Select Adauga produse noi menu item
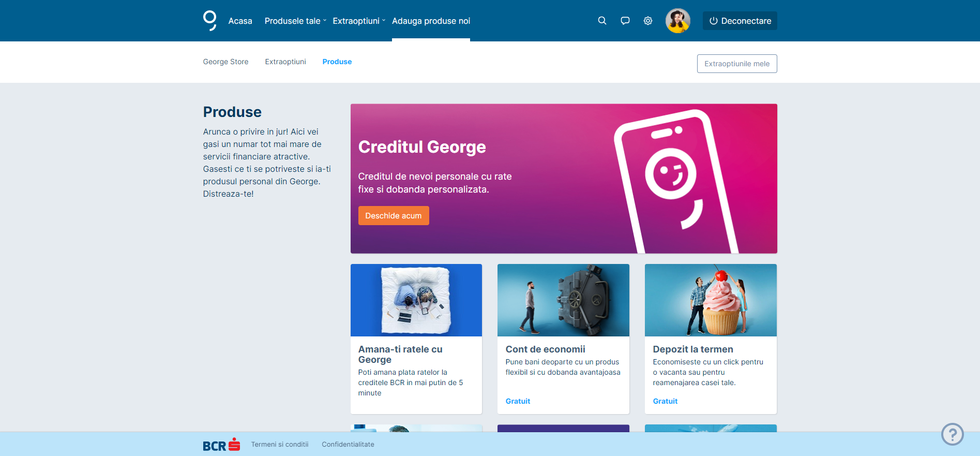This screenshot has width=980, height=456. (431, 21)
